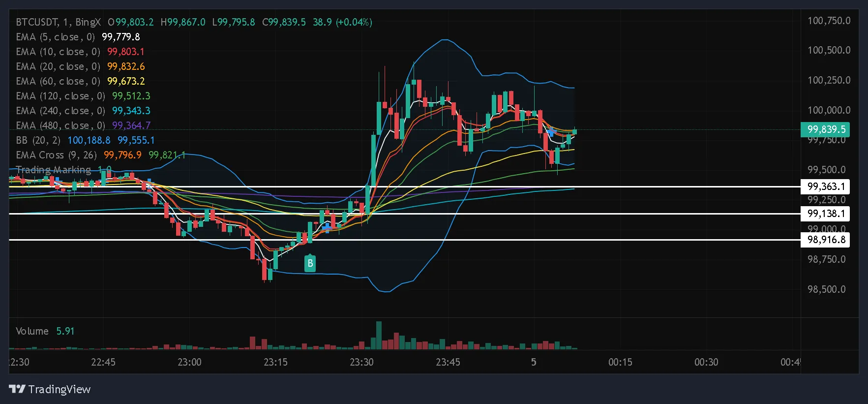The image size is (868, 404).
Task: Click the orange EMA value 99,832.6
Action: click(x=126, y=66)
